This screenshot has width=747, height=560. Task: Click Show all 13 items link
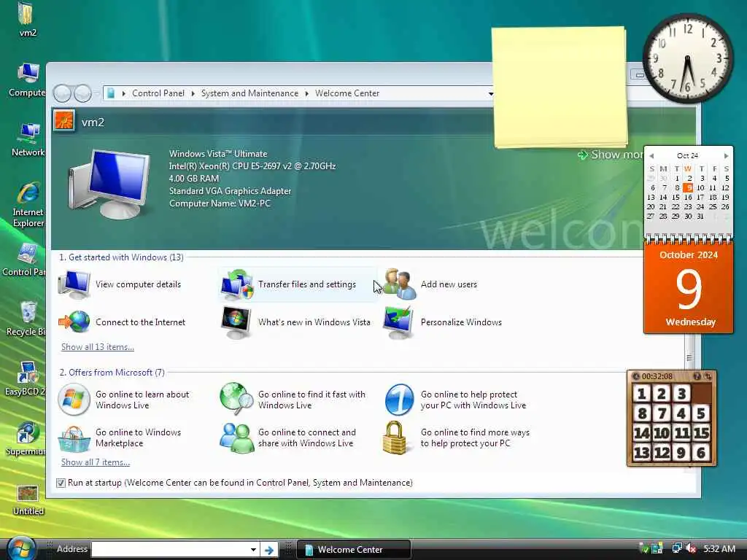pos(98,347)
